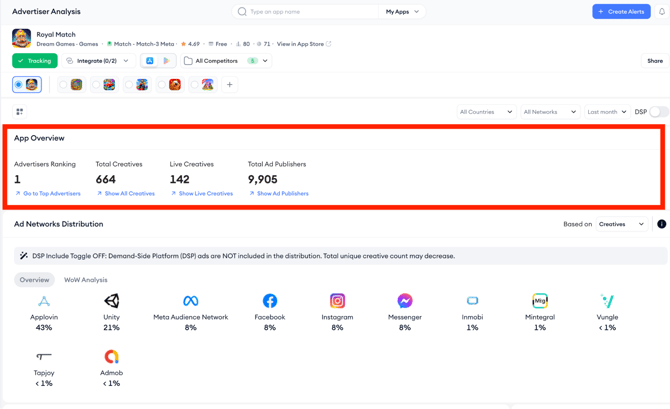Click the magic wand icon in DSP notice
Image resolution: width=670 pixels, height=409 pixels.
pos(24,256)
